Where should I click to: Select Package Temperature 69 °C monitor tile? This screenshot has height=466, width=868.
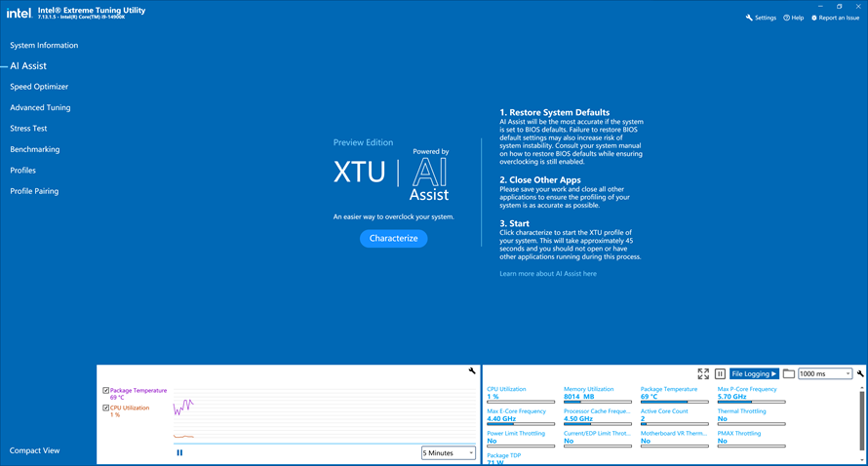coord(674,395)
